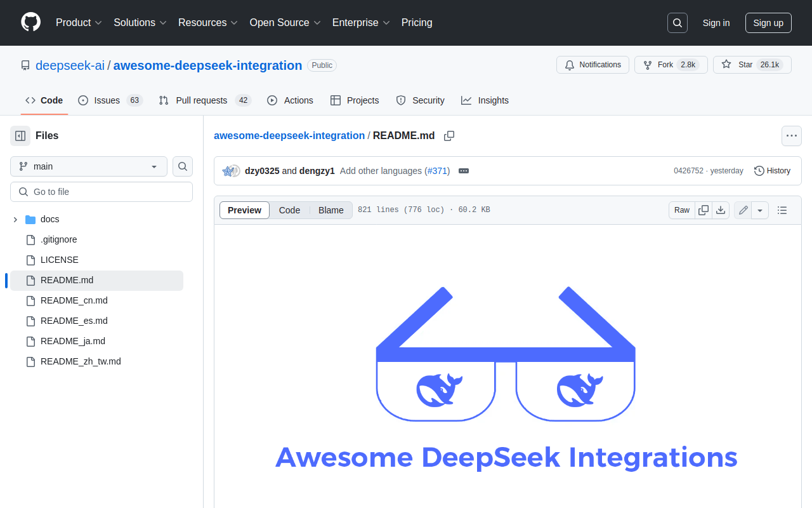Screen dimensions: 812x508
Task: Open the Pull requests tab
Action: 205,100
